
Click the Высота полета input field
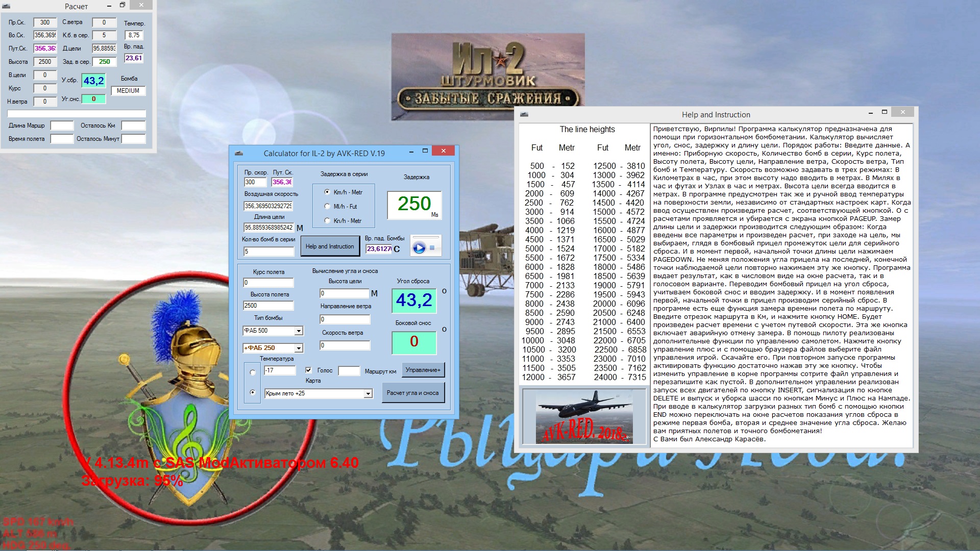[x=268, y=306]
